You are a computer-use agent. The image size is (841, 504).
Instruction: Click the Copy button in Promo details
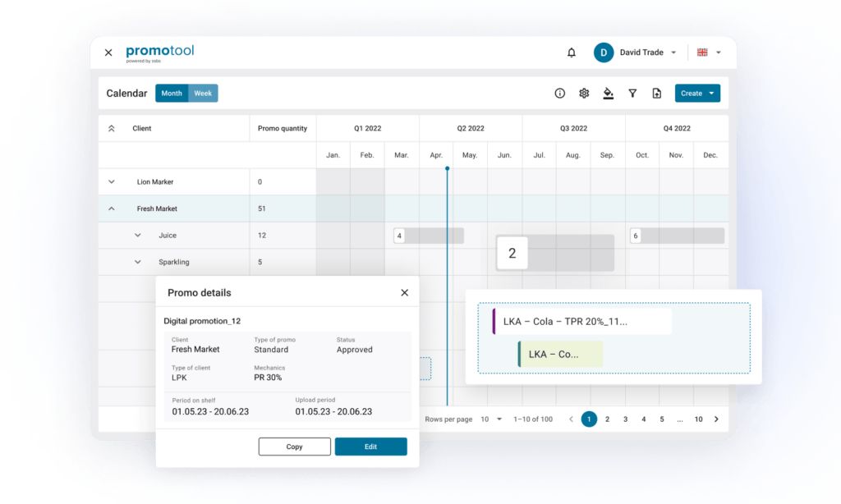[294, 447]
